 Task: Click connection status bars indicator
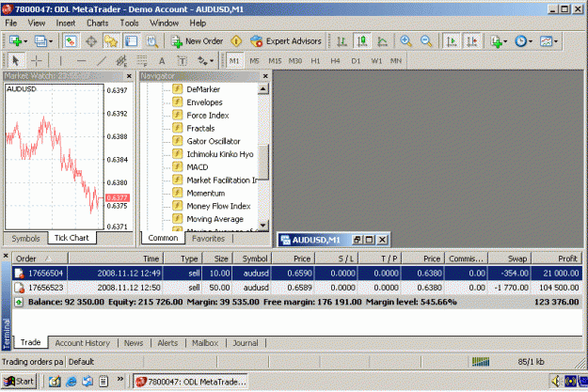pos(481,362)
